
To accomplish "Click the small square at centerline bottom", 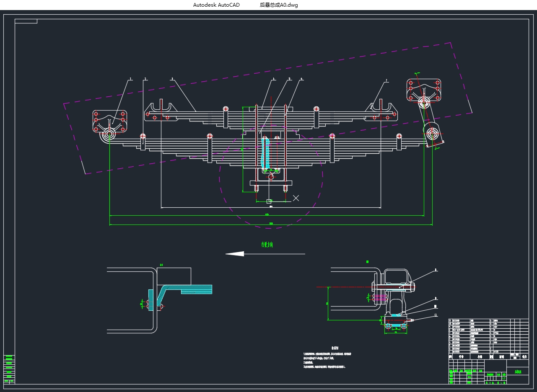I will point(269,201).
